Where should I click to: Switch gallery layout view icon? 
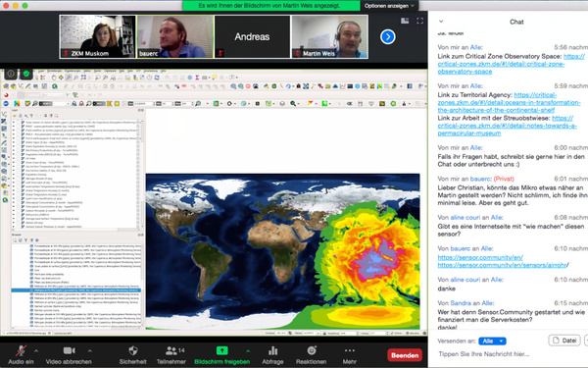click(x=405, y=21)
